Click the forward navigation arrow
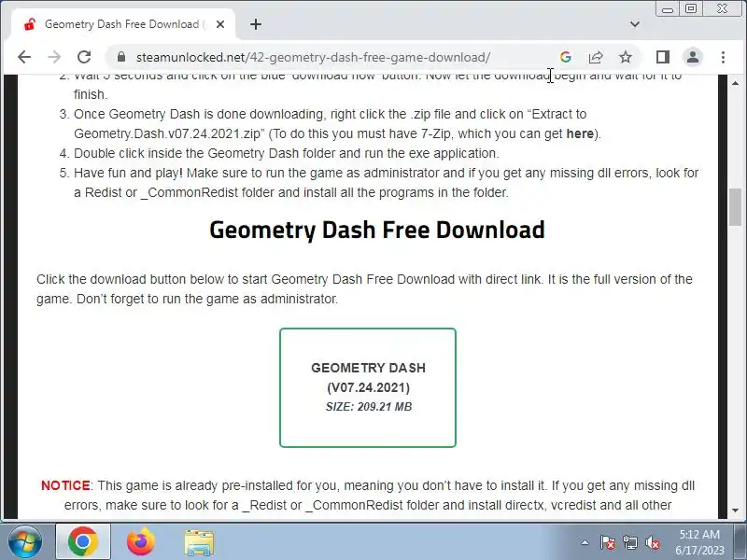This screenshot has height=560, width=747. 54,57
